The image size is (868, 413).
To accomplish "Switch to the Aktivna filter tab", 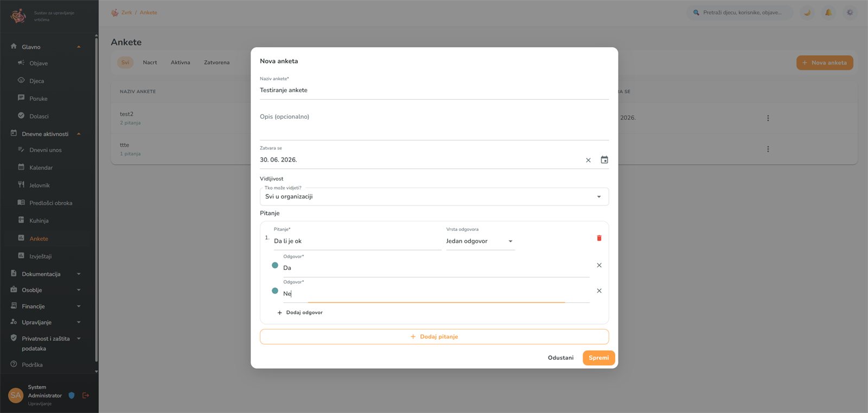I will pyautogui.click(x=180, y=62).
